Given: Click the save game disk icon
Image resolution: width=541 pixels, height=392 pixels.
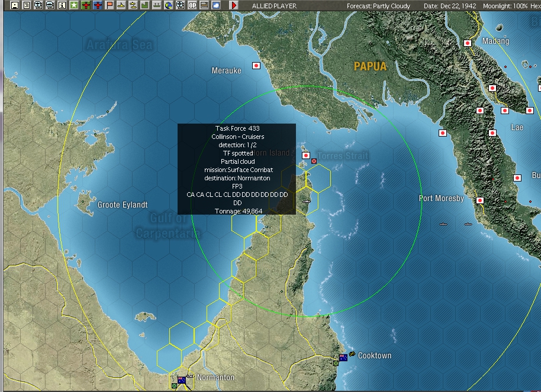Looking at the screenshot, I should tap(14, 5).
